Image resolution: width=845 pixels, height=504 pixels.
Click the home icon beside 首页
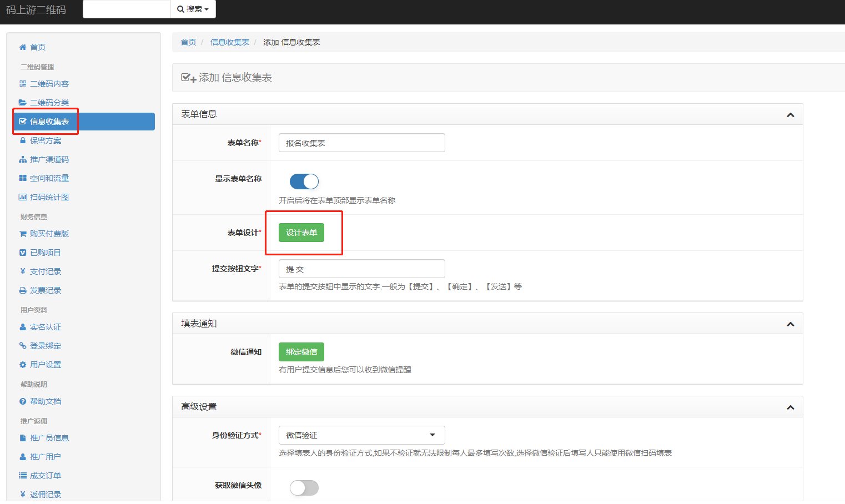coord(22,47)
